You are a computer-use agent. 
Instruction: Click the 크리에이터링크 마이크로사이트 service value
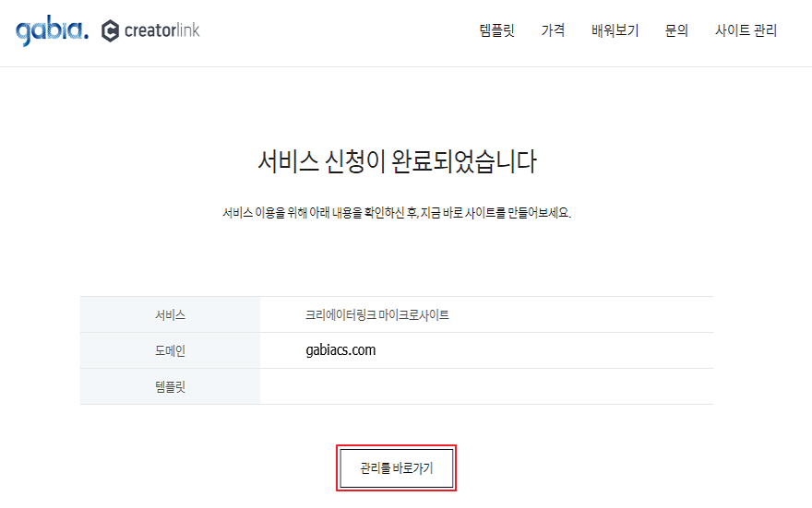(x=377, y=315)
